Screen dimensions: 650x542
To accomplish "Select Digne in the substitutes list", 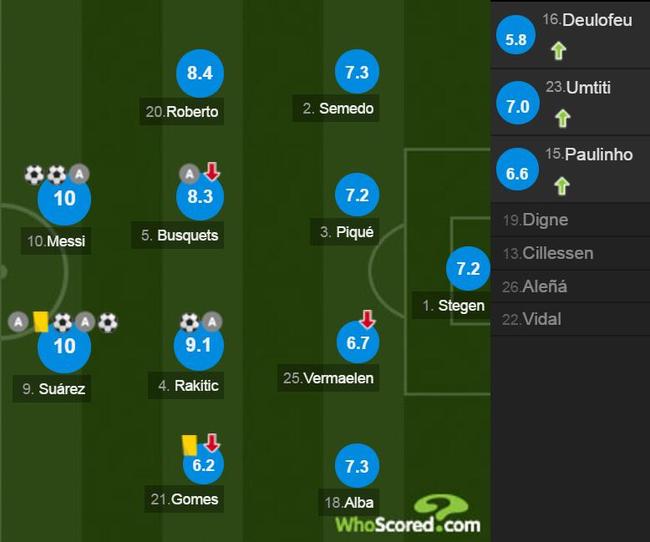I will pyautogui.click(x=570, y=220).
